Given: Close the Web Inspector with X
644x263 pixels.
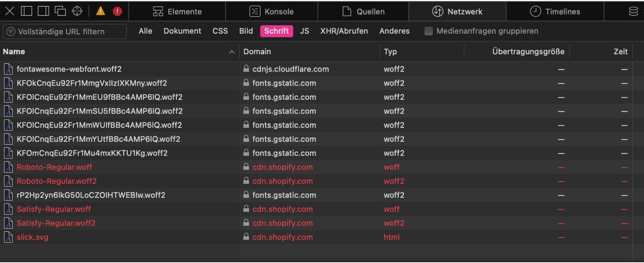Looking at the screenshot, I should point(10,11).
